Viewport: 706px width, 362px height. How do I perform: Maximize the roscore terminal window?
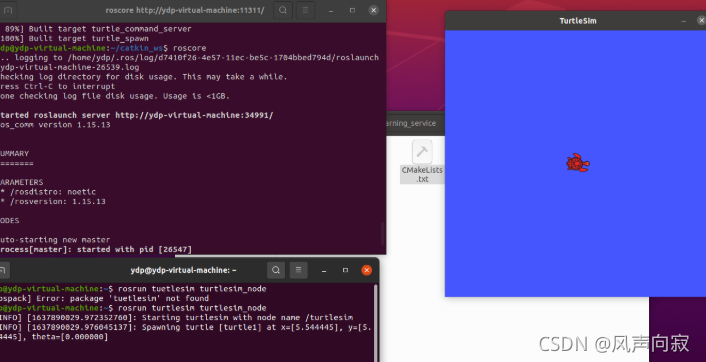tap(352, 10)
